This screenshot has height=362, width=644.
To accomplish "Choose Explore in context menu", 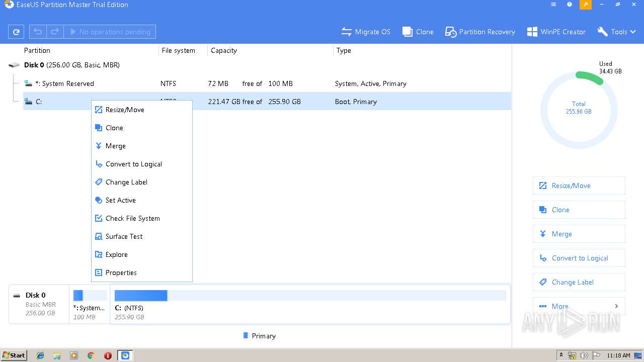I will pos(142,254).
